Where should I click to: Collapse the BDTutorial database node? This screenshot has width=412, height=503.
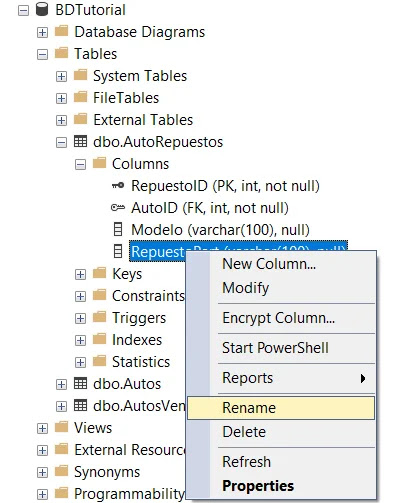pos(23,11)
